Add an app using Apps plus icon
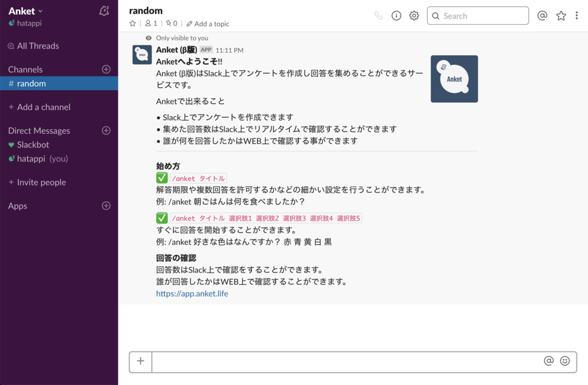Image resolution: width=588 pixels, height=385 pixels. (x=106, y=206)
